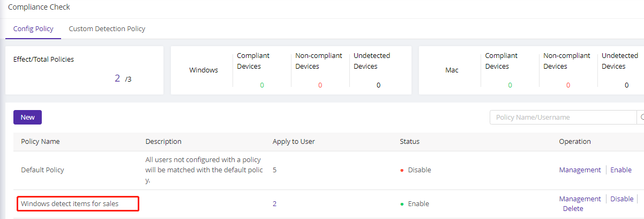Enable the Default Policy
This screenshot has width=644, height=219.
click(621, 170)
